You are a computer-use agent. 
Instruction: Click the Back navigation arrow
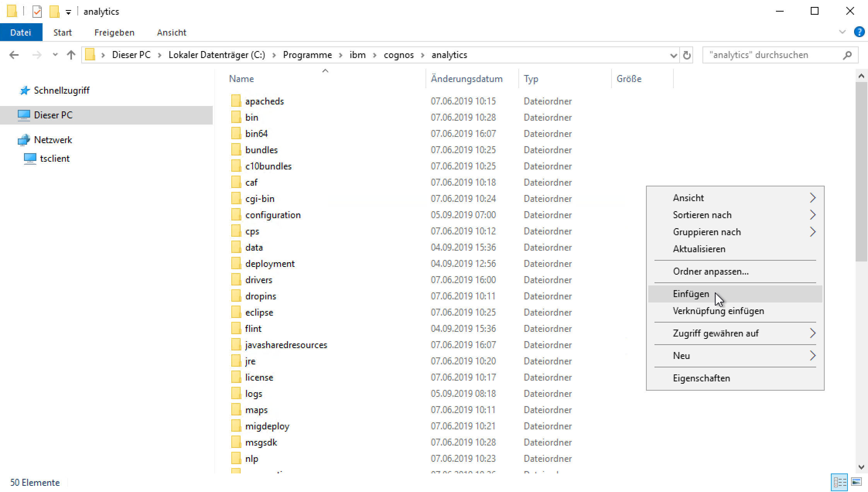[x=14, y=55]
